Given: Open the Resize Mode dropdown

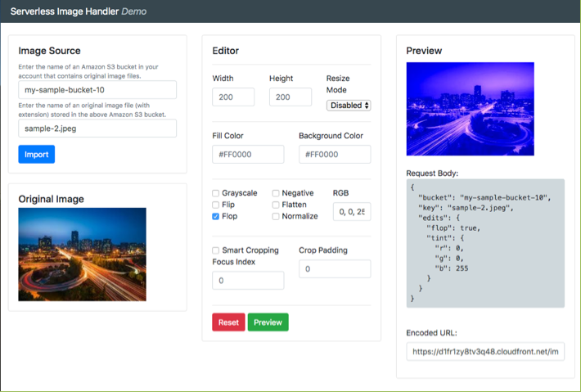Looking at the screenshot, I should [349, 106].
